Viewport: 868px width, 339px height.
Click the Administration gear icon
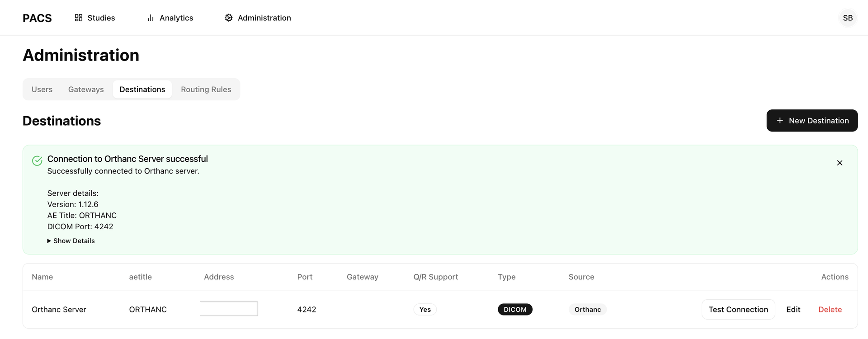tap(229, 18)
